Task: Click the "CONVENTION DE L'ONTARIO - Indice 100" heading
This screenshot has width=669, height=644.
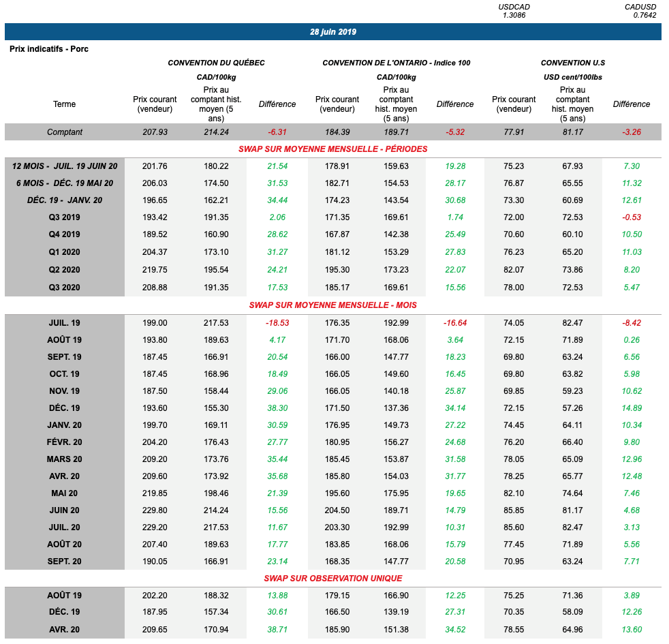Action: pyautogui.click(x=396, y=63)
